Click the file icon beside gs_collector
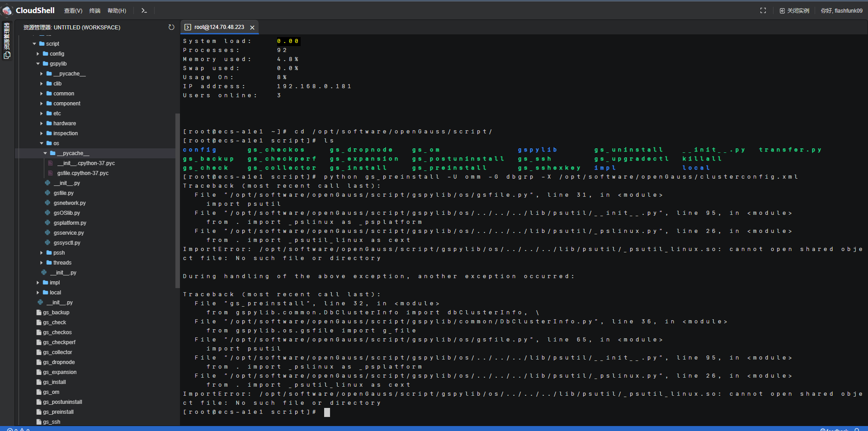 39,352
